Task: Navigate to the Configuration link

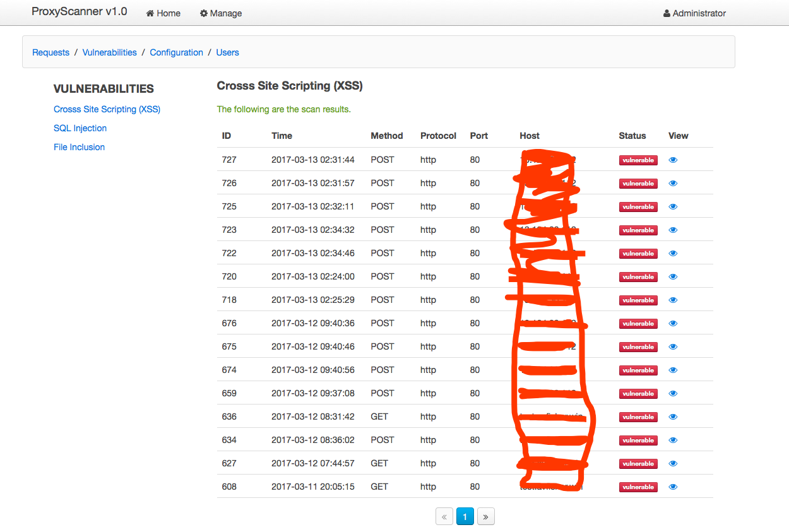Action: [176, 52]
